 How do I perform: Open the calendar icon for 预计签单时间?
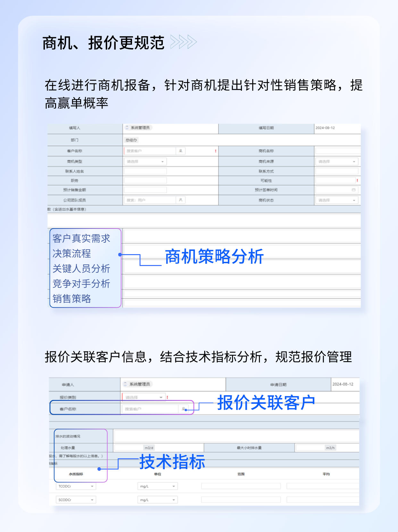click(353, 190)
